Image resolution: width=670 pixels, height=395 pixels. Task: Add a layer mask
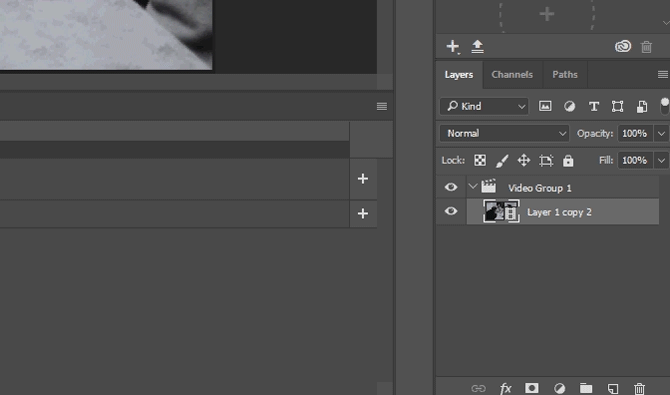(x=532, y=388)
